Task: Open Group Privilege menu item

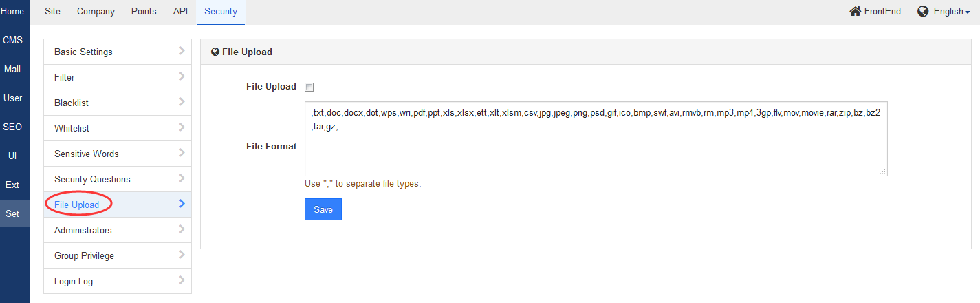Action: coord(118,255)
